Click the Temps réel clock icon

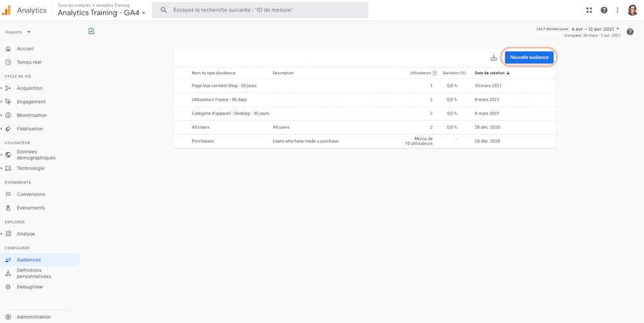click(8, 62)
